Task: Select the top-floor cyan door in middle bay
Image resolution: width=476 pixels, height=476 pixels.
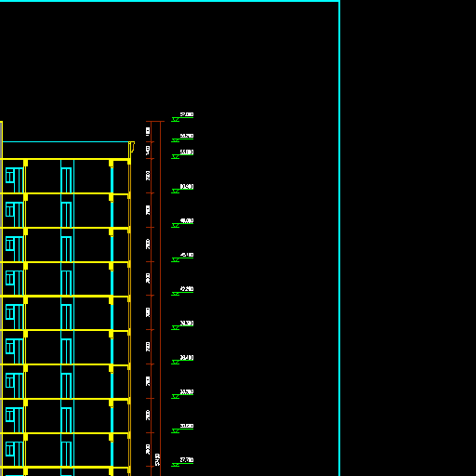Action: (x=67, y=179)
